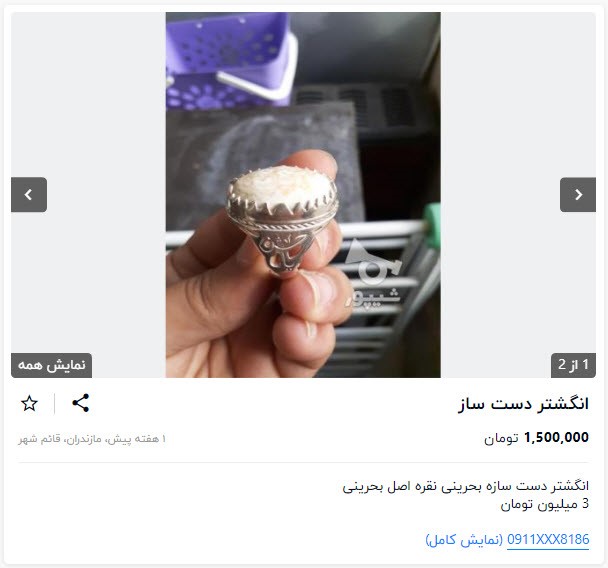Bookmark this ad with the star icon
The height and width of the screenshot is (568, 608).
click(x=29, y=404)
